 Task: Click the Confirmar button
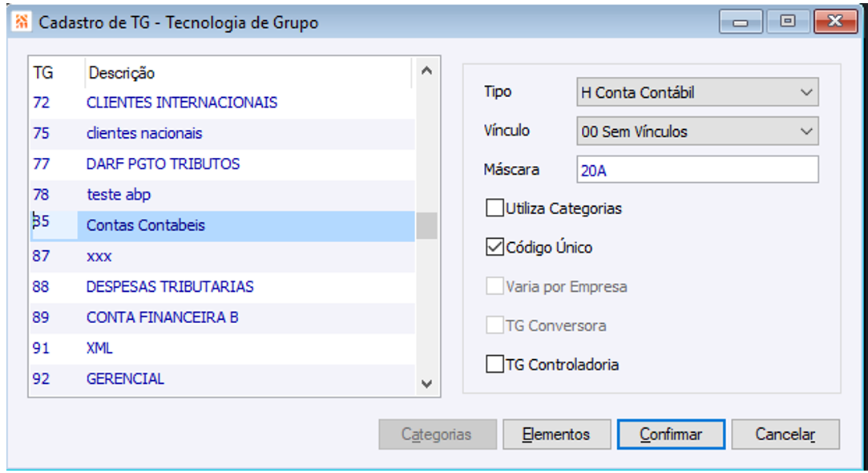click(671, 435)
